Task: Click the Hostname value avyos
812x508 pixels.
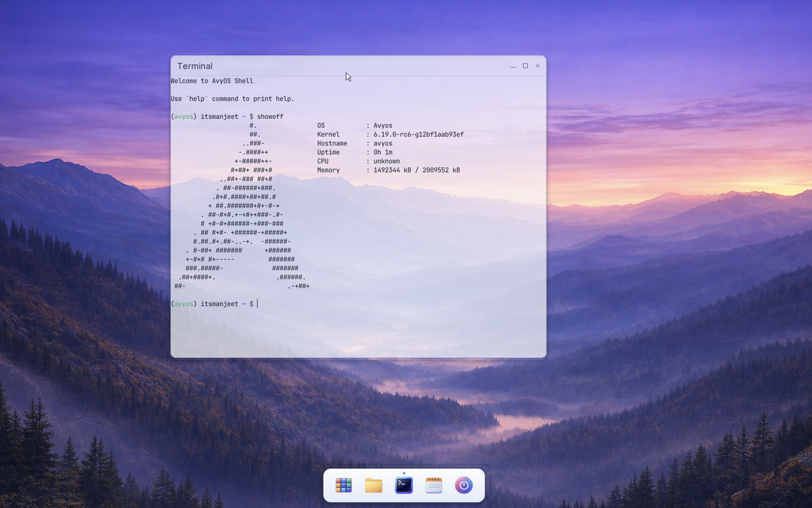Action: [x=383, y=143]
